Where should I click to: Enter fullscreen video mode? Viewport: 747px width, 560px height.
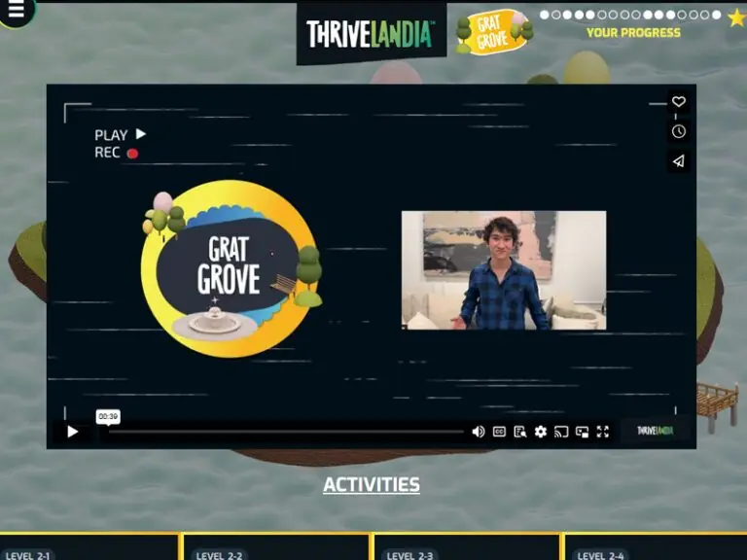pyautogui.click(x=603, y=432)
